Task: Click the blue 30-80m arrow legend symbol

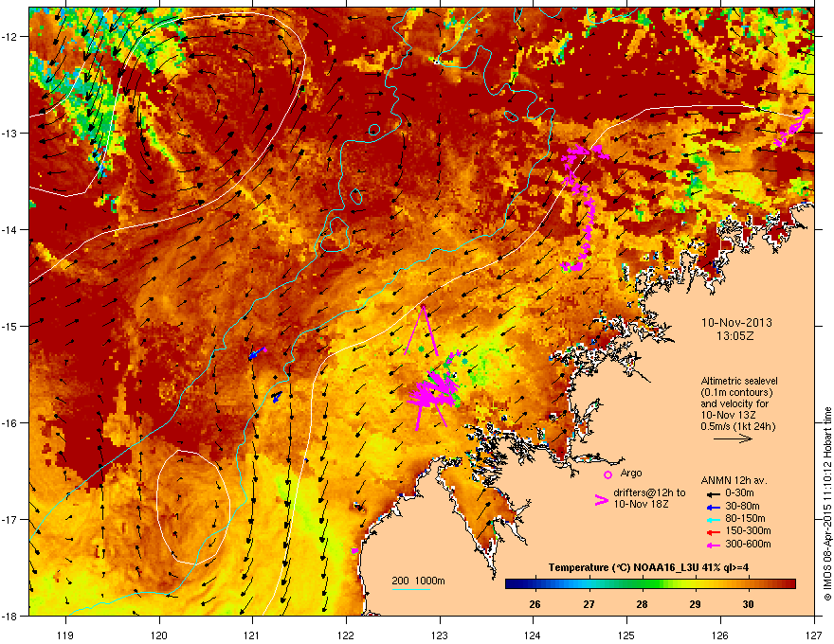Action: tap(712, 507)
